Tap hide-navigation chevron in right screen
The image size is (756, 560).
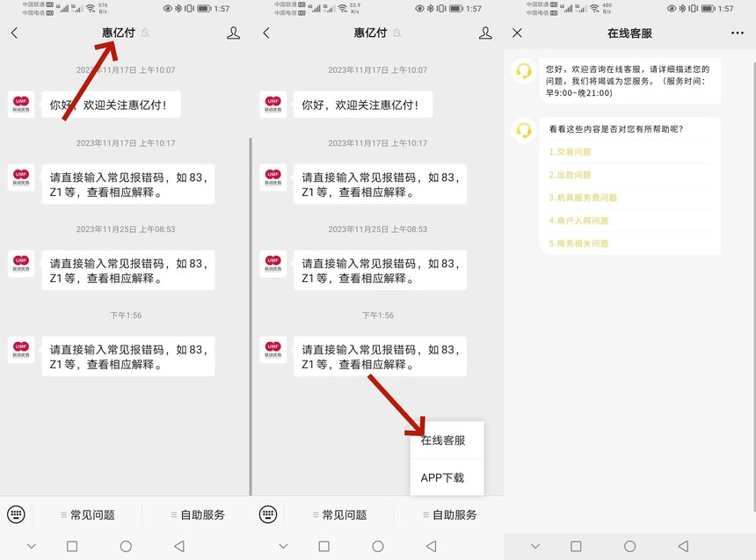(x=535, y=546)
